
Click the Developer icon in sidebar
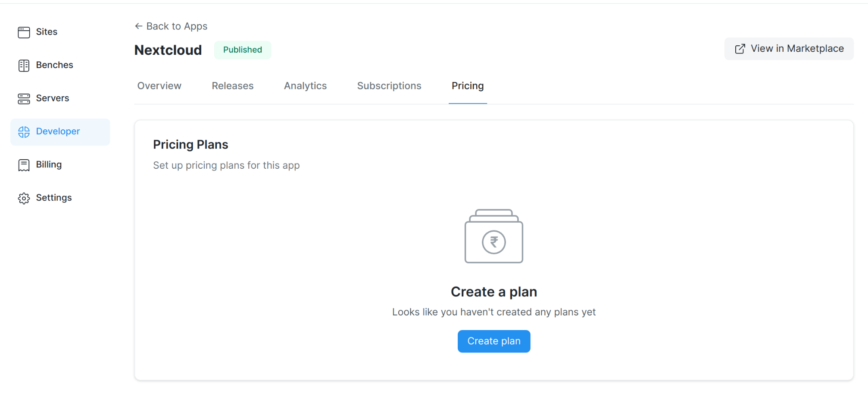pyautogui.click(x=24, y=132)
